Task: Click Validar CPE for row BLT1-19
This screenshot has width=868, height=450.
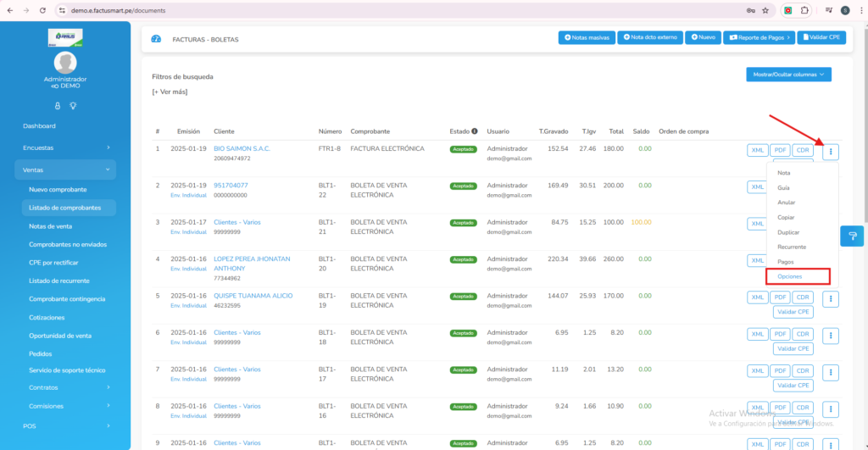Action: coord(793,312)
